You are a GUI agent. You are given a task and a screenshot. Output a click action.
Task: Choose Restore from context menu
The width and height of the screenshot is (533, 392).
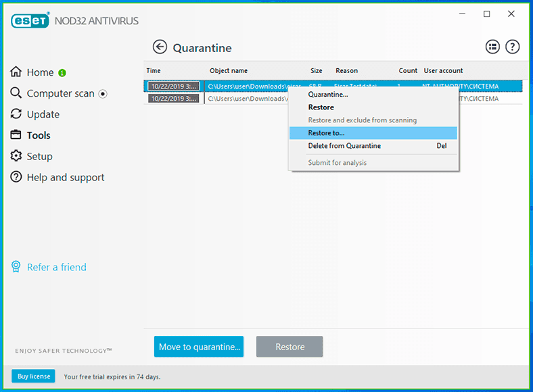(x=373, y=107)
